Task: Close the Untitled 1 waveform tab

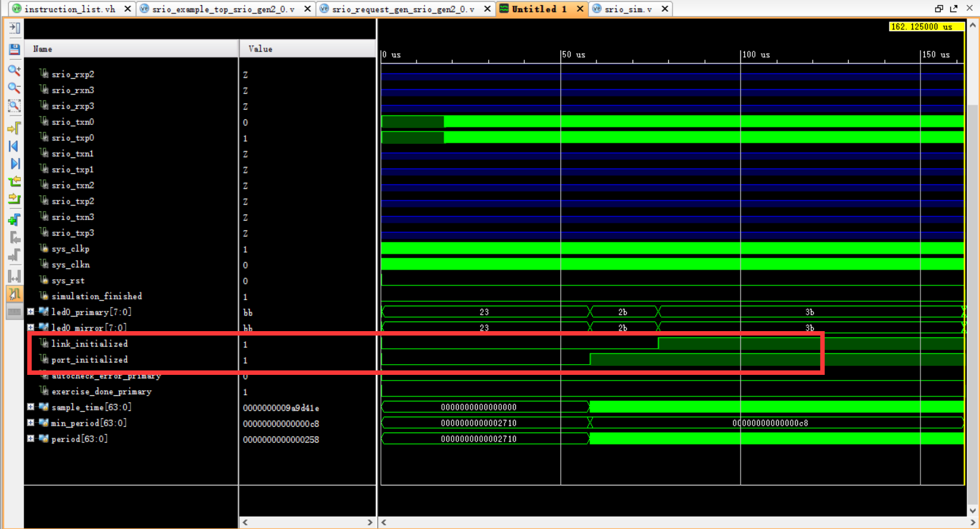Action: click(x=580, y=9)
